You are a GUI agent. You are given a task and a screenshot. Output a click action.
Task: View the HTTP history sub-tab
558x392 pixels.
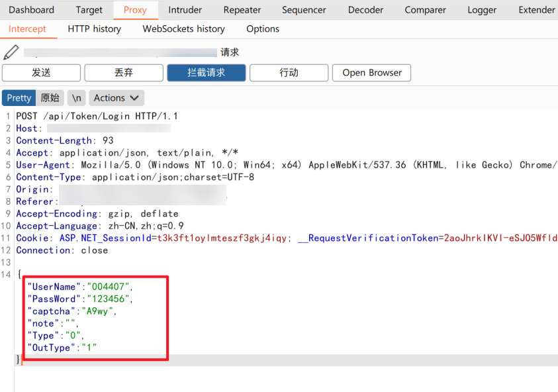[x=94, y=29]
